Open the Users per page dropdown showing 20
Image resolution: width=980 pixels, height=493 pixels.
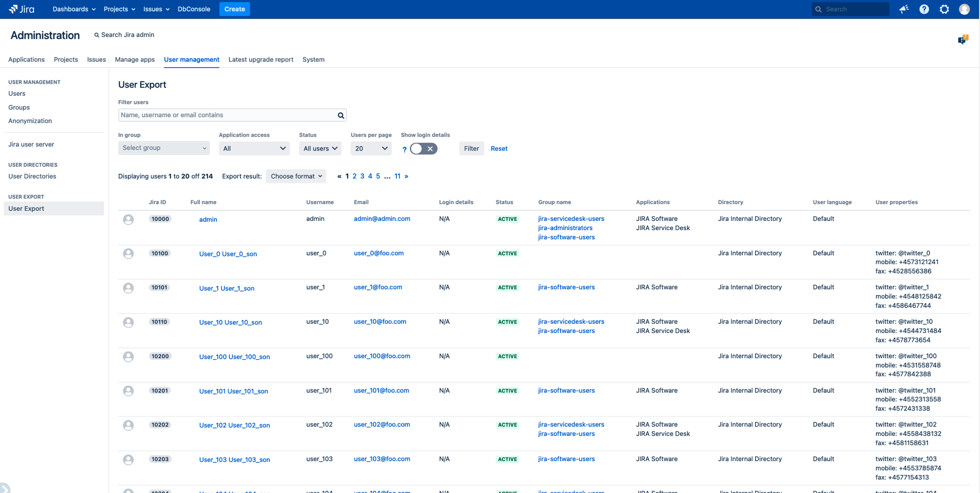point(371,148)
